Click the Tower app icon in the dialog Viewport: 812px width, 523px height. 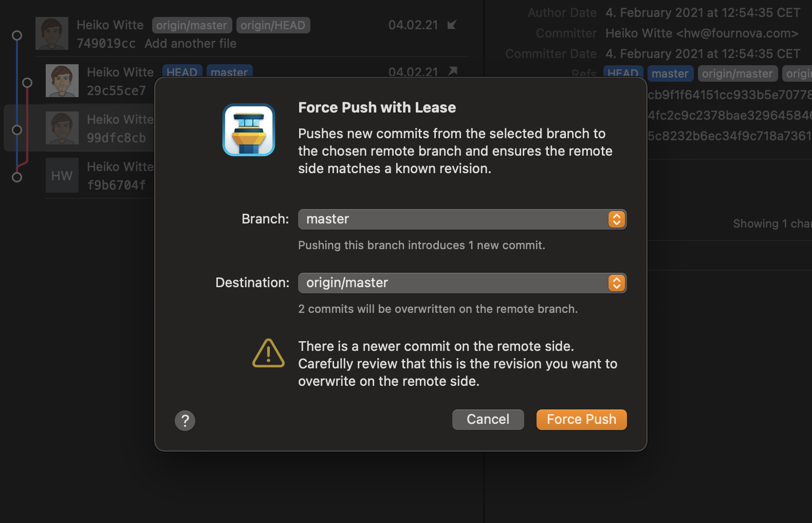click(249, 130)
